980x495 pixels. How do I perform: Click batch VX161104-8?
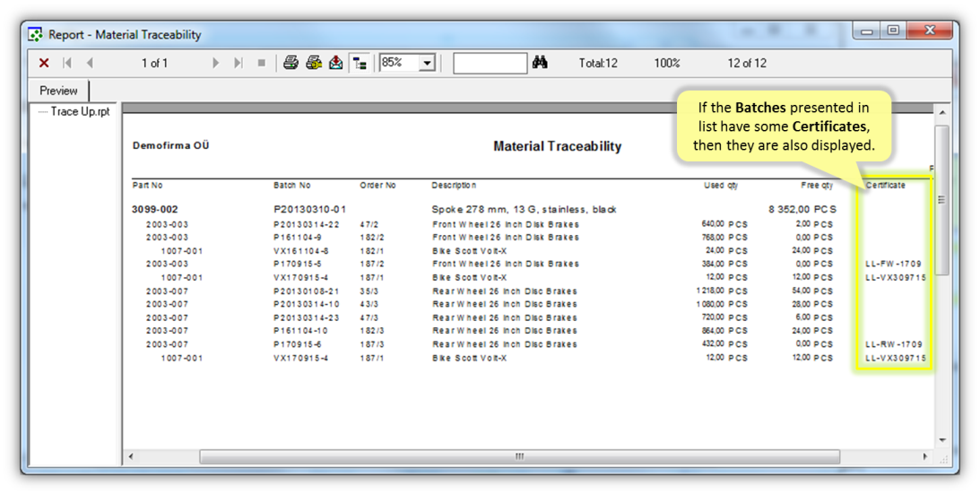point(301,251)
